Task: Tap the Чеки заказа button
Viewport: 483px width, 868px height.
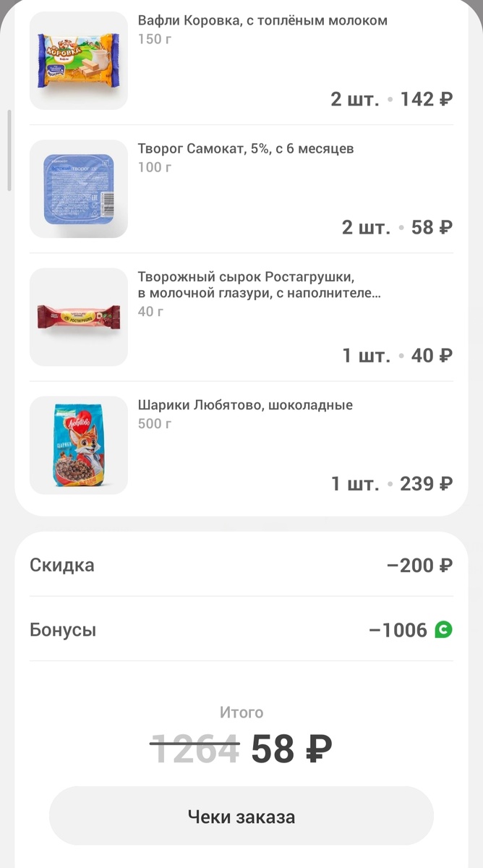Action: coord(241,816)
